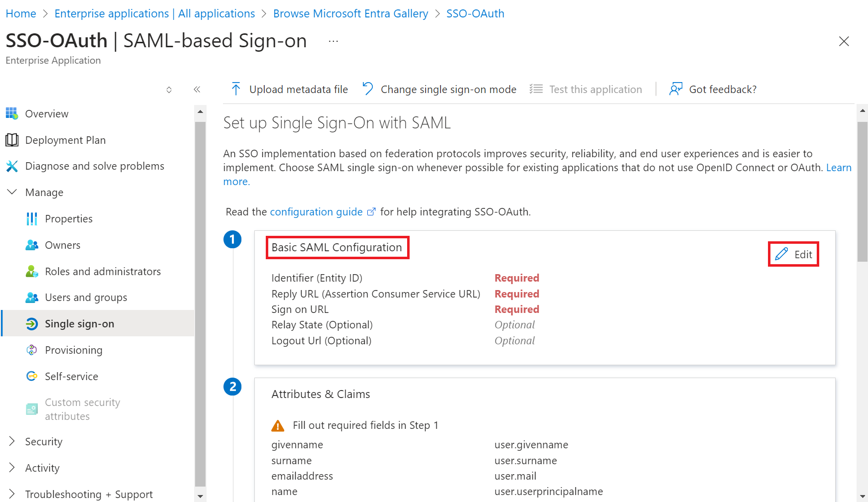Collapse the Manage section
This screenshot has height=502, width=868.
tap(12, 193)
